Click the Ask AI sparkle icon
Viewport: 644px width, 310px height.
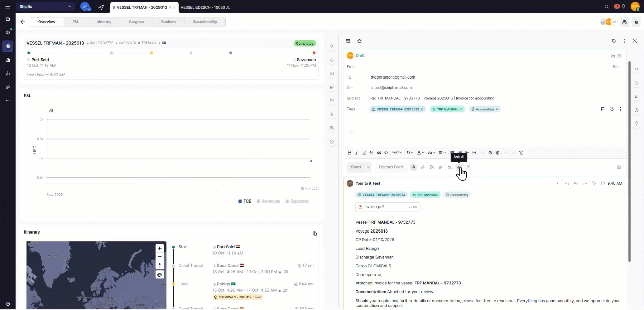(x=459, y=167)
